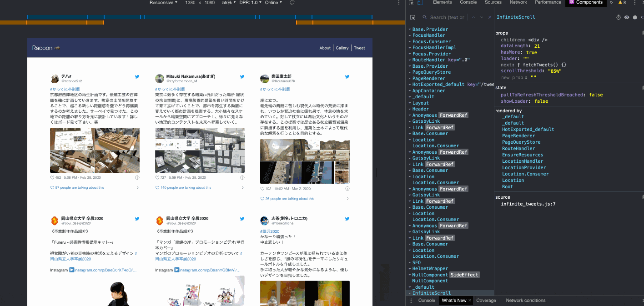The width and height of the screenshot is (644, 306).
Task: Open '140 people are talking about this'
Action: coord(186,188)
